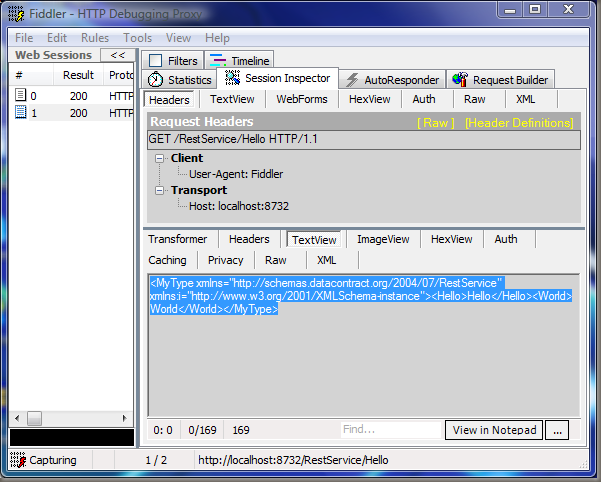The height and width of the screenshot is (482, 601).
Task: Click the # column header in sessions
Action: 31,75
